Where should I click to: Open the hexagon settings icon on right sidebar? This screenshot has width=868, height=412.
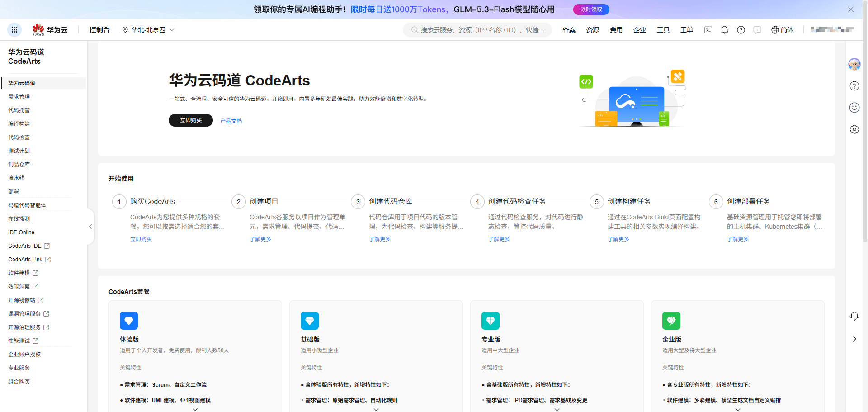coord(854,129)
